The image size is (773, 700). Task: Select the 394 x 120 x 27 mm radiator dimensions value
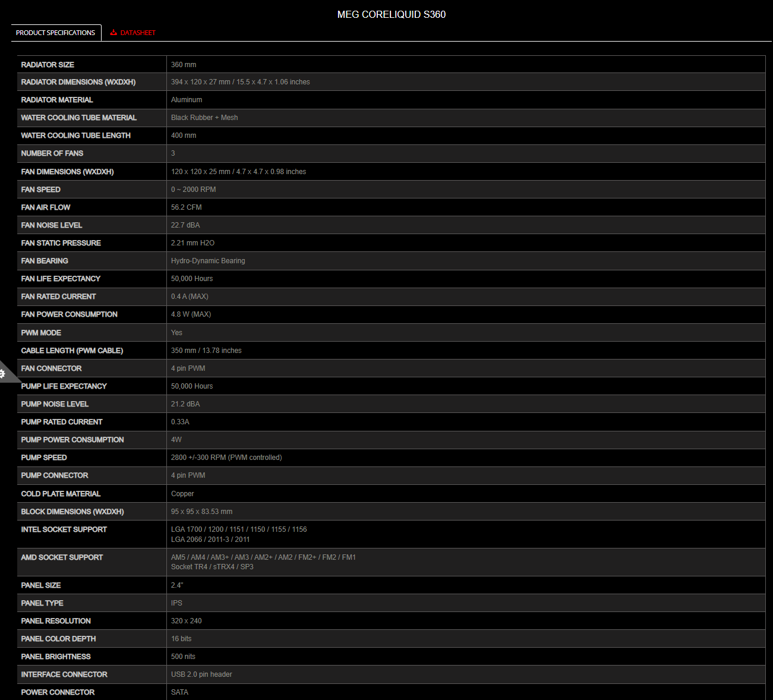tap(240, 82)
